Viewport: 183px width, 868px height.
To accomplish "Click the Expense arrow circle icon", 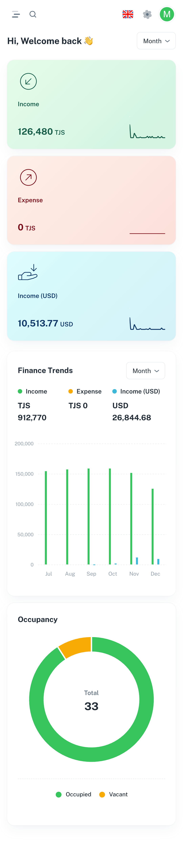I will 28,178.
